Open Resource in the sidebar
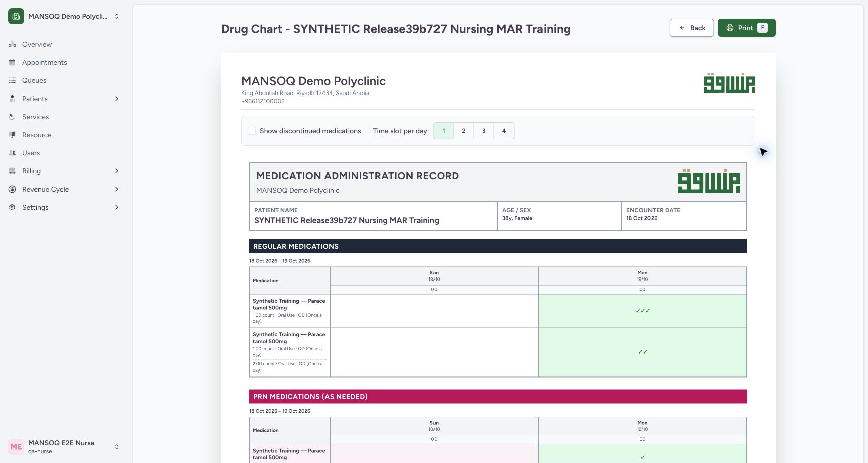This screenshot has height=463, width=868. (64, 135)
